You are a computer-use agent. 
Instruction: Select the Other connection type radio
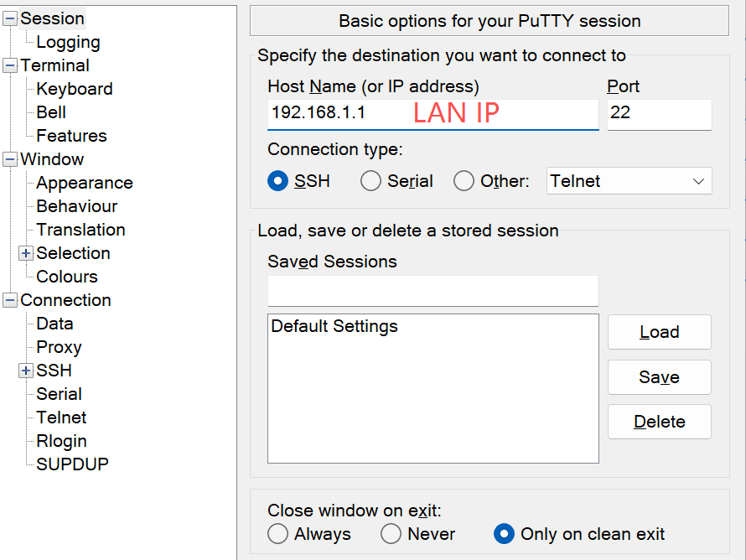(x=464, y=181)
